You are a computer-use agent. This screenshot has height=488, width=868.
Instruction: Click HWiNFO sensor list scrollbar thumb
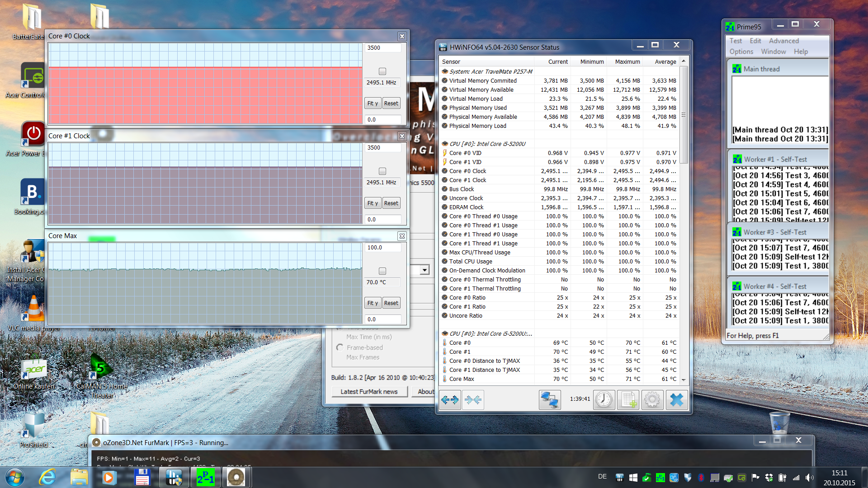pyautogui.click(x=684, y=115)
